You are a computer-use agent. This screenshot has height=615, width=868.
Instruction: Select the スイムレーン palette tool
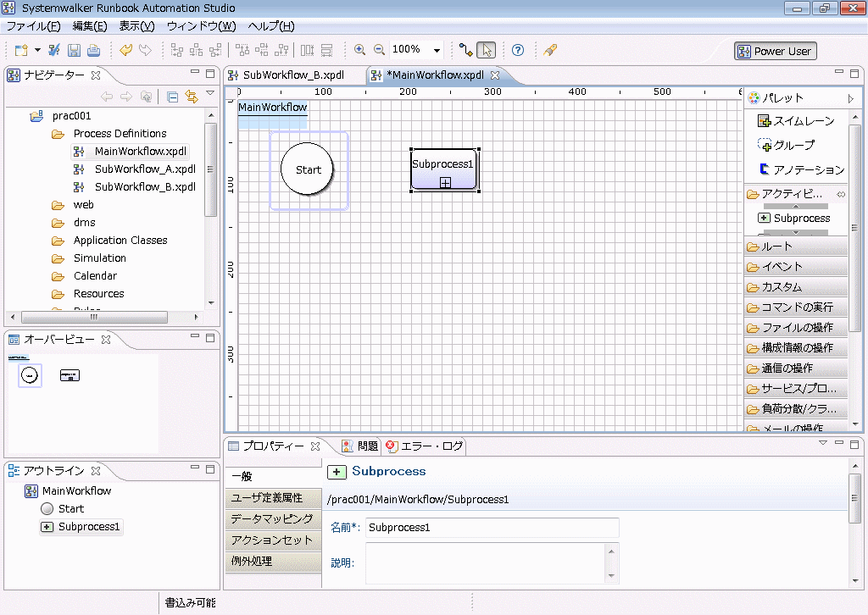[796, 120]
